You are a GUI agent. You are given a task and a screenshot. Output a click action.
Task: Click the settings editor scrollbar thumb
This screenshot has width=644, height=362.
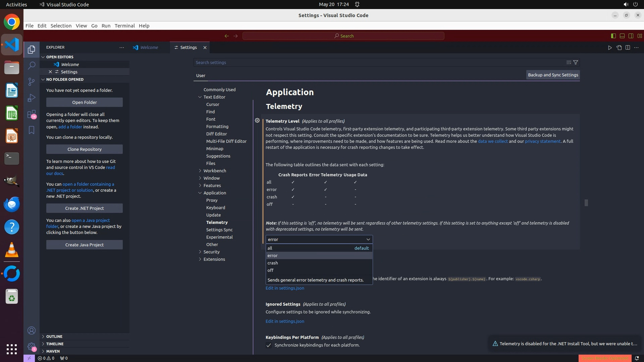pyautogui.click(x=586, y=203)
